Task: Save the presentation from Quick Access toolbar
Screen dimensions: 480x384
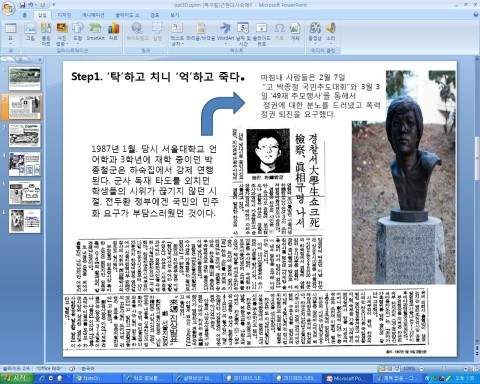Action: (x=22, y=5)
